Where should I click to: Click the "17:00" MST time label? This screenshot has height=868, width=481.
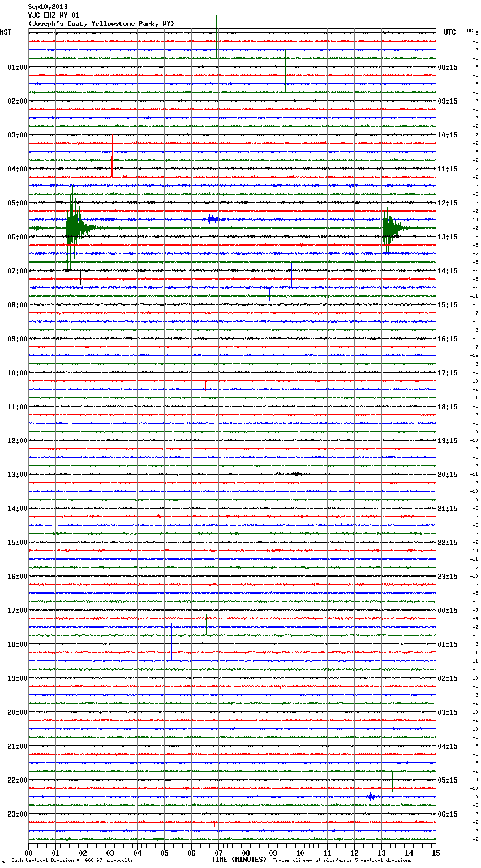click(18, 611)
